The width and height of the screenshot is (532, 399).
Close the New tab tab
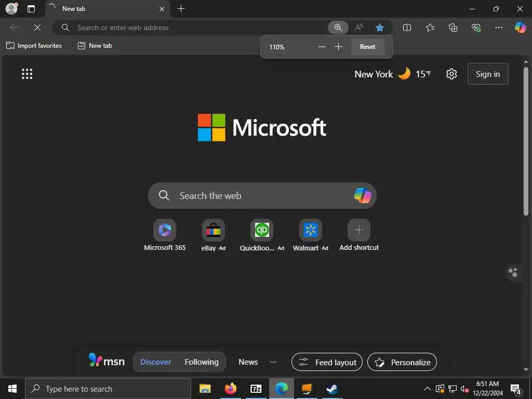[x=162, y=9]
